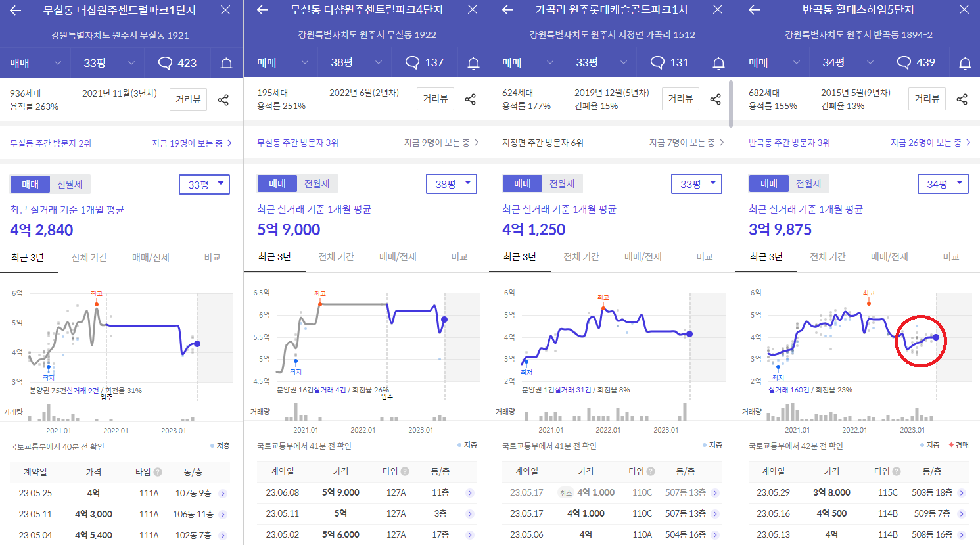
Task: Enable alert bell for 롯데캐슬골드파크1차
Action: [x=718, y=63]
